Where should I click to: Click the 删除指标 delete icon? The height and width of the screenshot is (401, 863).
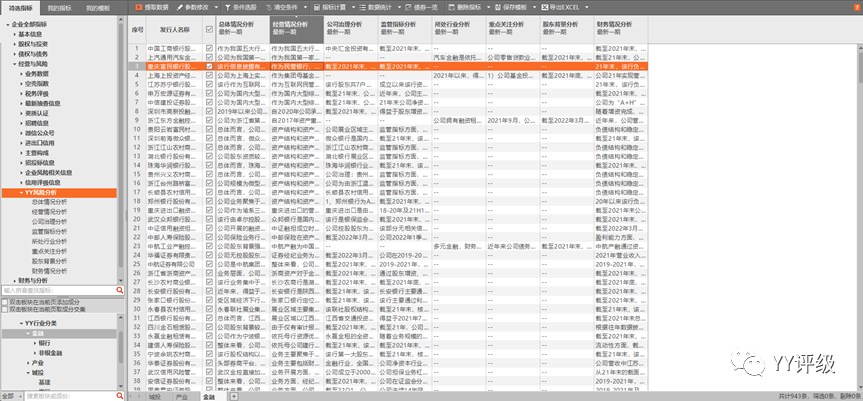(452, 8)
